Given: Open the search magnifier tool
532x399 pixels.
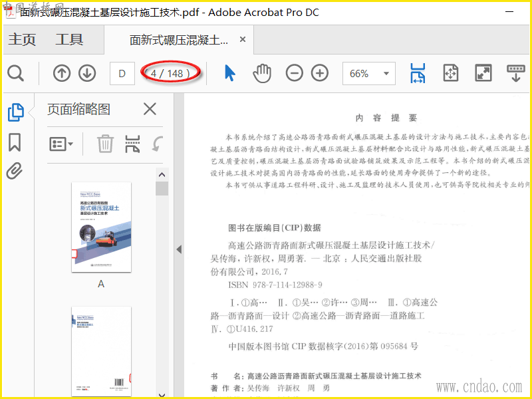Looking at the screenshot, I should tap(15, 73).
